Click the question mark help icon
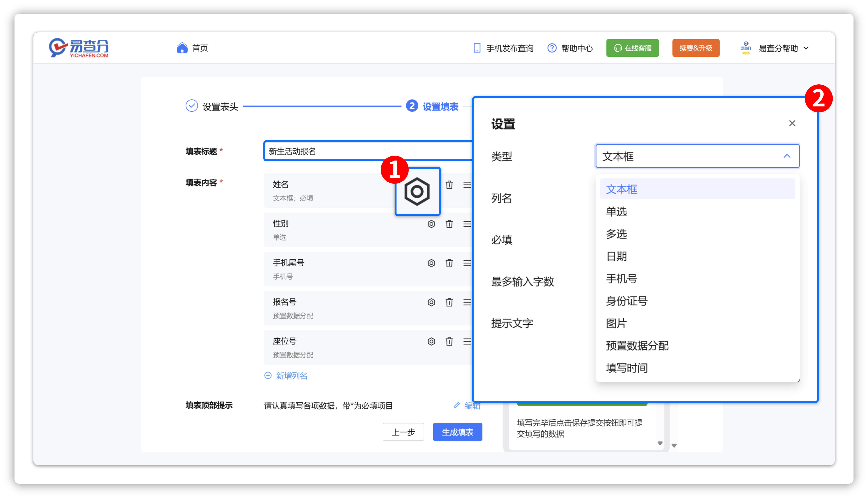 point(552,48)
